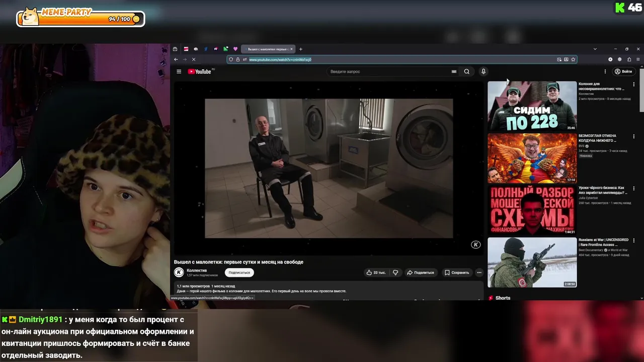The height and width of the screenshot is (362, 644).
Task: Click the 1,1 млн просмотров text
Action: [x=193, y=286]
